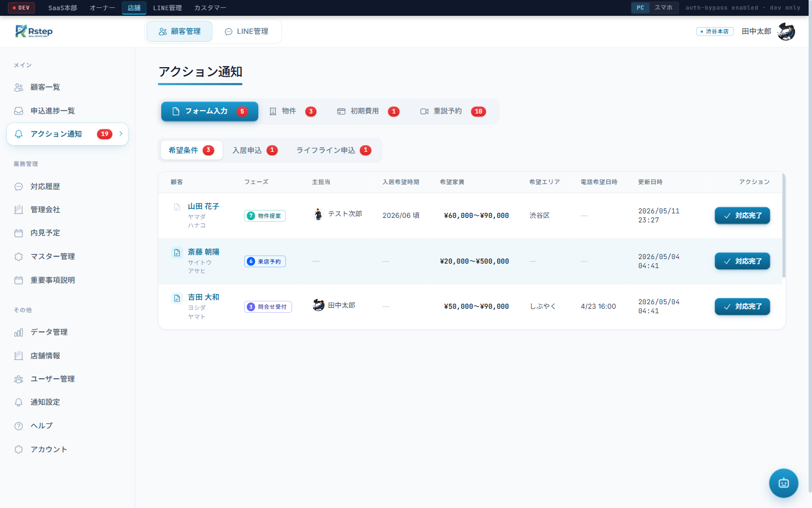
Task: Select the 物件 category tab
Action: [292, 111]
